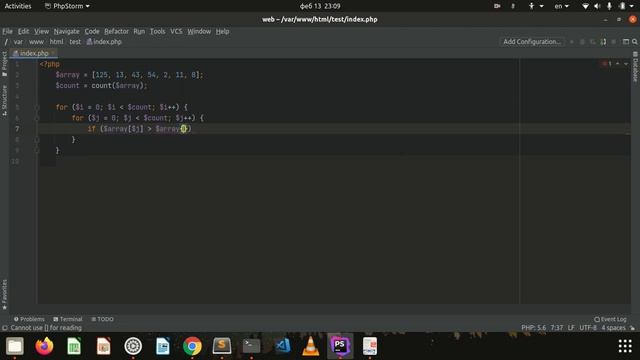Viewport: 640px width, 360px height.
Task: Open system status menu arrow
Action: [x=632, y=6]
